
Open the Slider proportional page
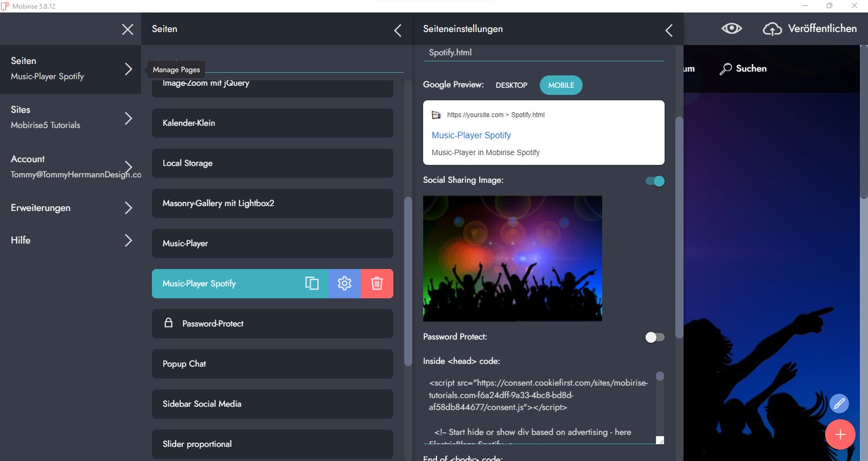pos(272,444)
